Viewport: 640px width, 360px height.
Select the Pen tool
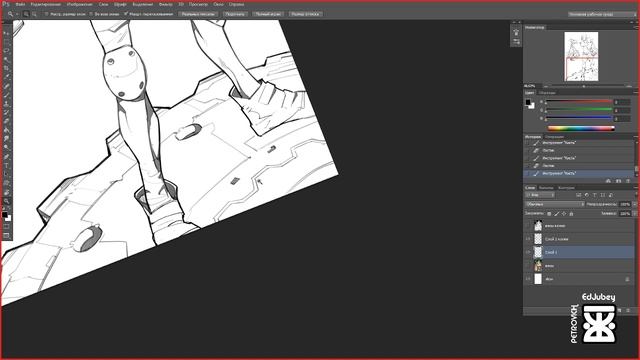(6, 157)
